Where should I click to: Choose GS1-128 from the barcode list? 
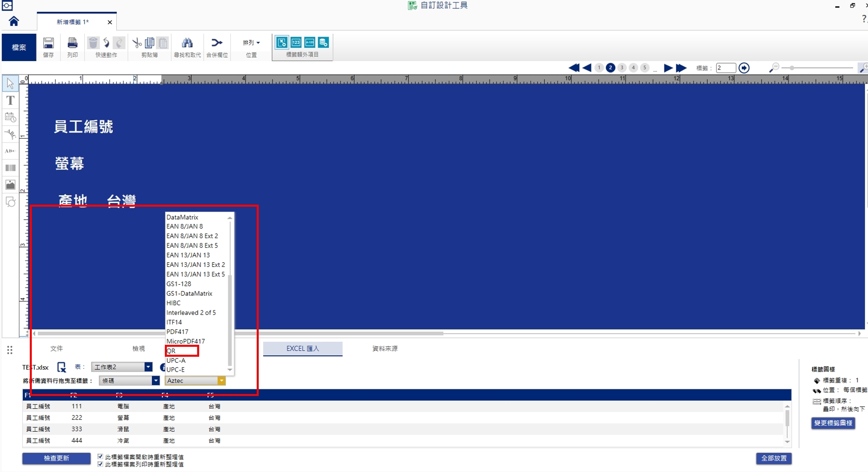[x=179, y=284]
